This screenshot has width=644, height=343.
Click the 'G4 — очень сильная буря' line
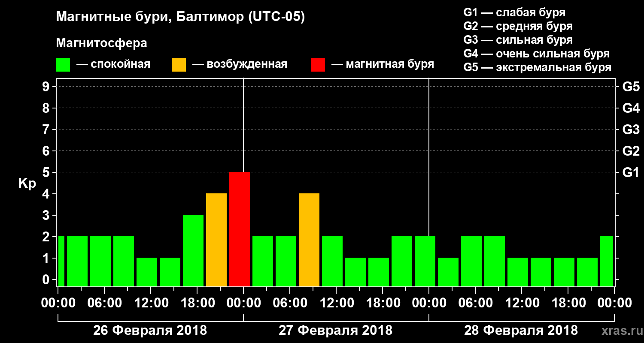pos(537,54)
